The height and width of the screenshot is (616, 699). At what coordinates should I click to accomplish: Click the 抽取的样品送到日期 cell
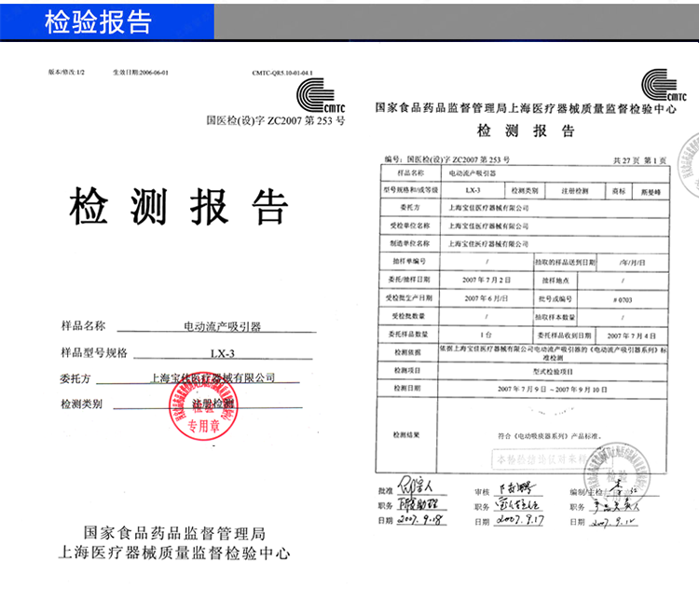[565, 263]
